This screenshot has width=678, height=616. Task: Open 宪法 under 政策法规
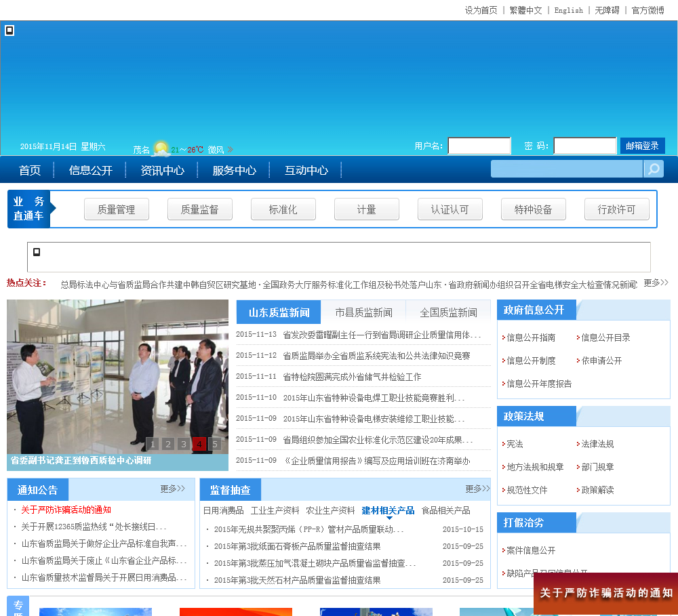[515, 444]
